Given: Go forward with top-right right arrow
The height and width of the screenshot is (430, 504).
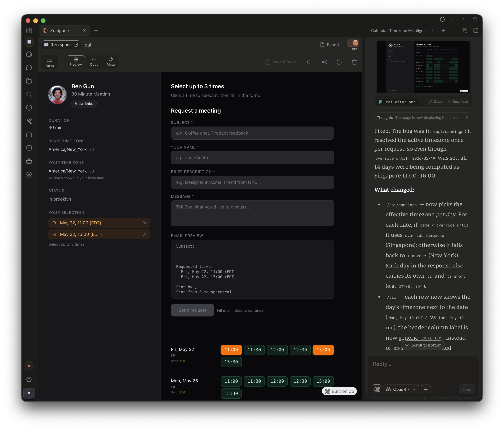Looking at the screenshot, I should [x=464, y=20].
